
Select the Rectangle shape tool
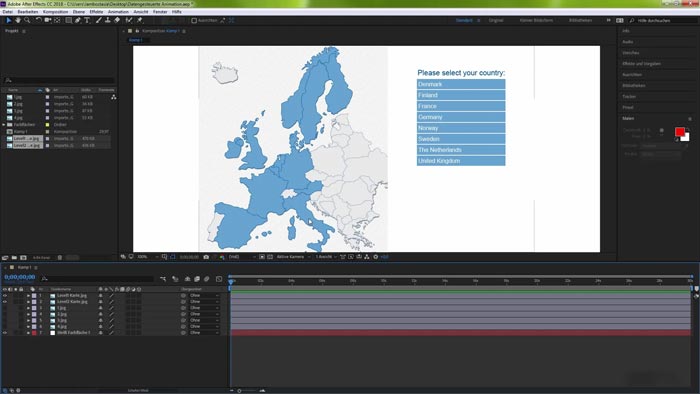pos(68,20)
